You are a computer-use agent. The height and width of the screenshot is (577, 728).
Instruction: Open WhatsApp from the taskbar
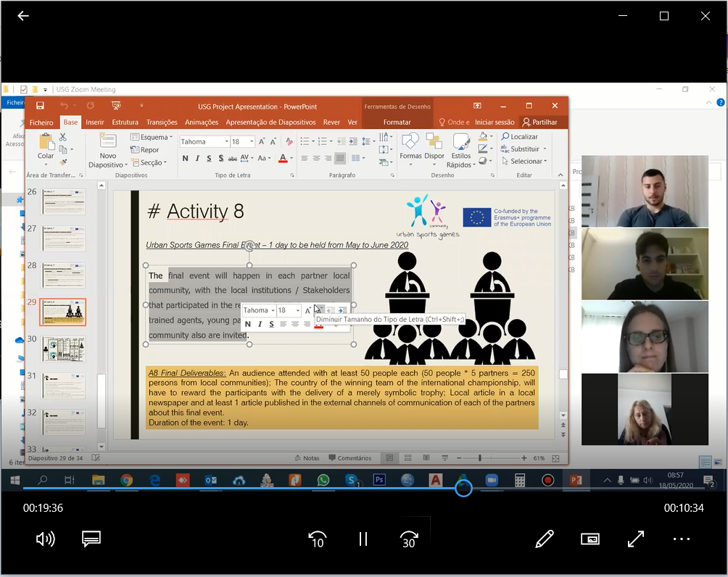pos(323,480)
